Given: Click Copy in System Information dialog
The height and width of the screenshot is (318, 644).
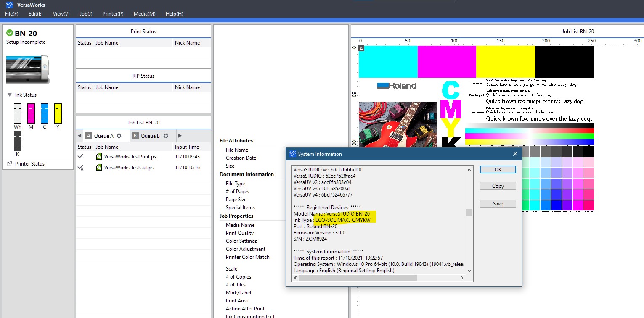Looking at the screenshot, I should pyautogui.click(x=498, y=186).
